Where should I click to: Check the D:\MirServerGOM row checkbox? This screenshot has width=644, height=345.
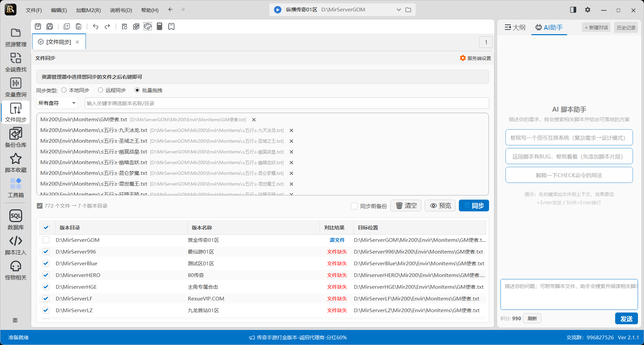click(x=46, y=240)
